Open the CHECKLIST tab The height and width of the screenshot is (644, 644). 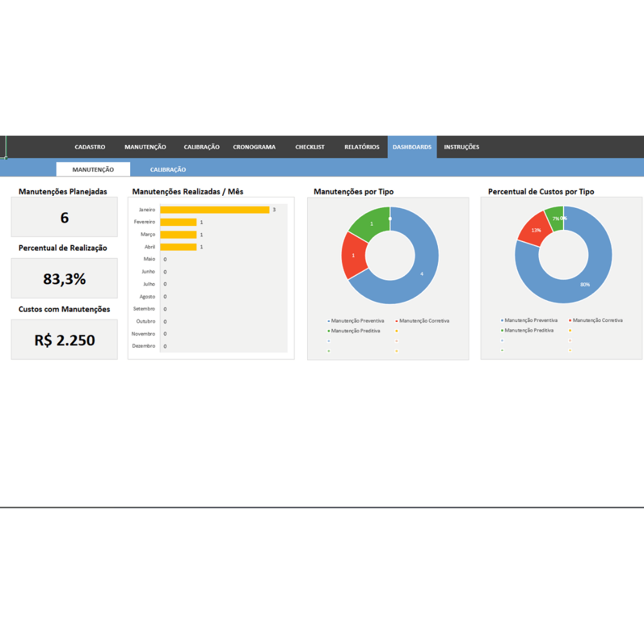[x=310, y=147]
